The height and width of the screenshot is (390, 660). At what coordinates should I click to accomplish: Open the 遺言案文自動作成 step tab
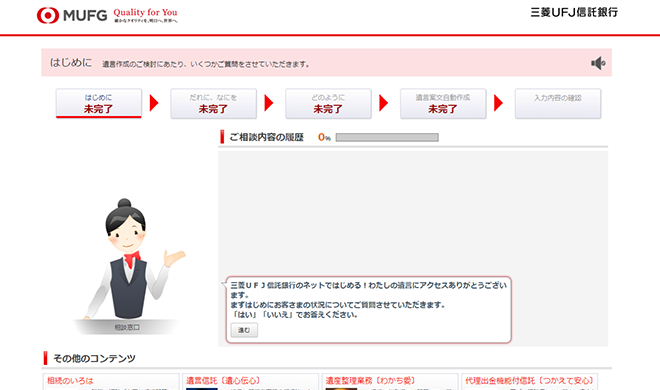(x=443, y=103)
